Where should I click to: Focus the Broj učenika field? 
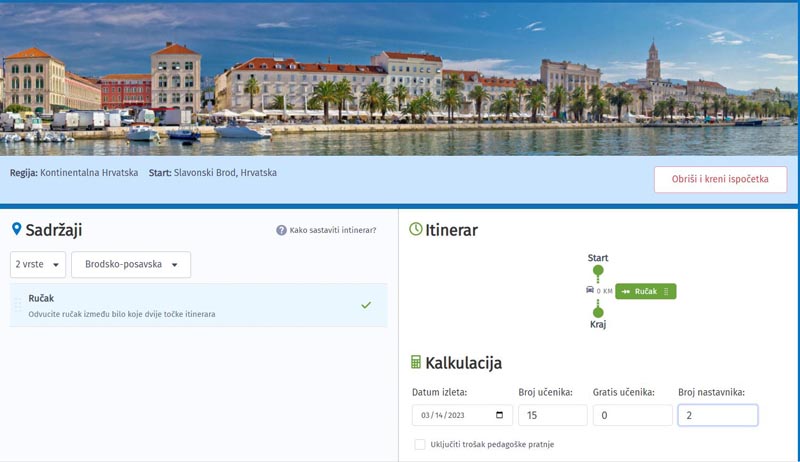553,415
